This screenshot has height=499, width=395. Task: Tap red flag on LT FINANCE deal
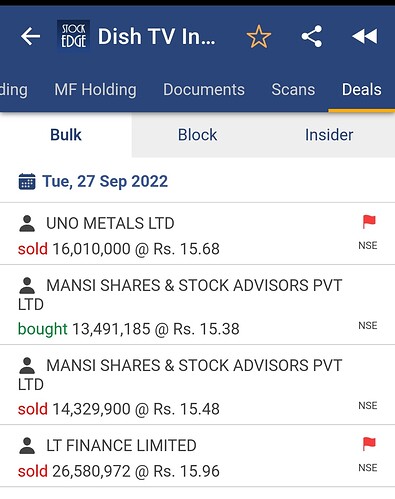tap(369, 444)
